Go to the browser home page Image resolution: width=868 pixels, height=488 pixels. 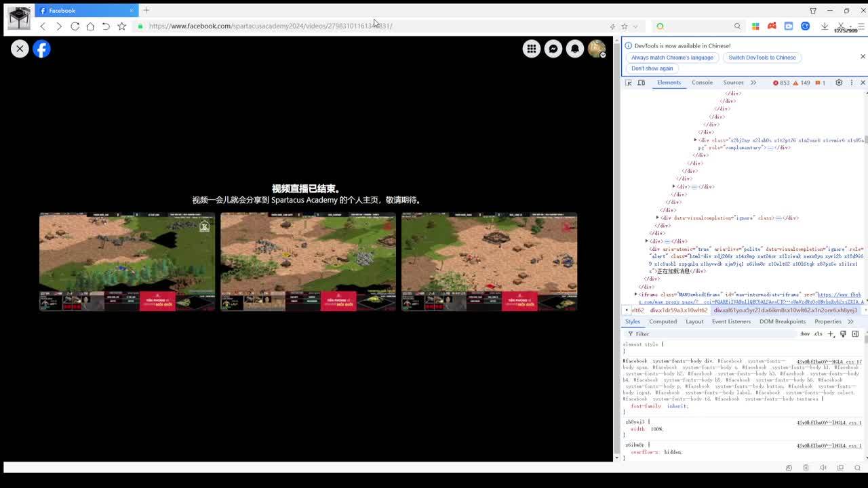(x=90, y=26)
